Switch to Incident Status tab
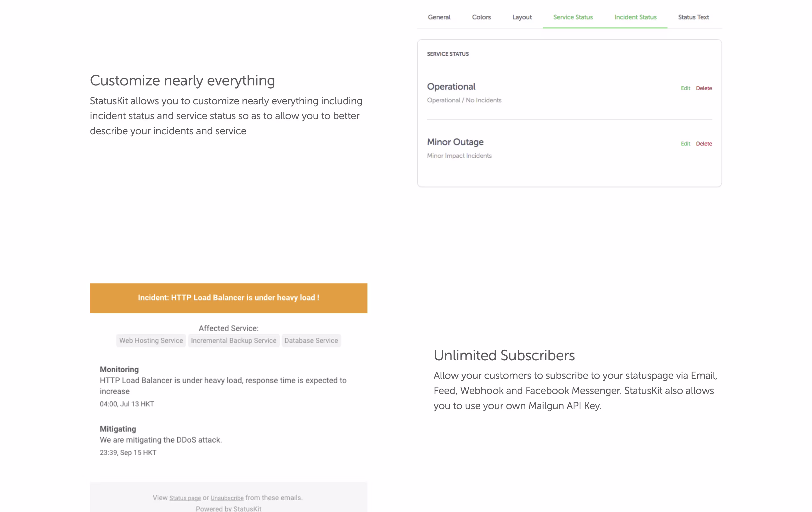This screenshot has height=512, width=812. click(x=635, y=17)
